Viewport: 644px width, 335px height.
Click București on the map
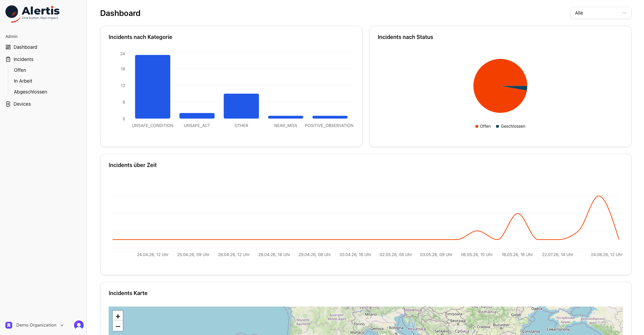pyautogui.click(x=501, y=325)
